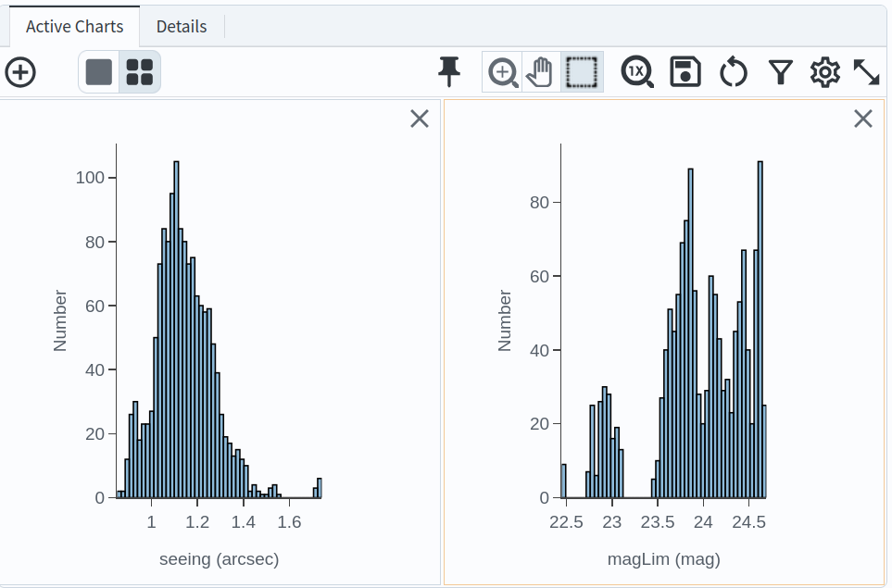
Task: Add a new chart with the plus icon
Action: (22, 71)
